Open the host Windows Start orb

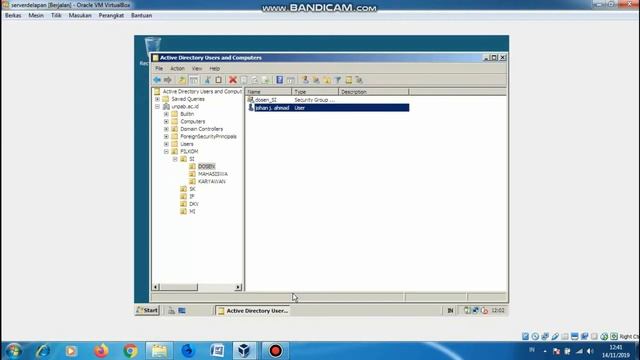[13, 351]
